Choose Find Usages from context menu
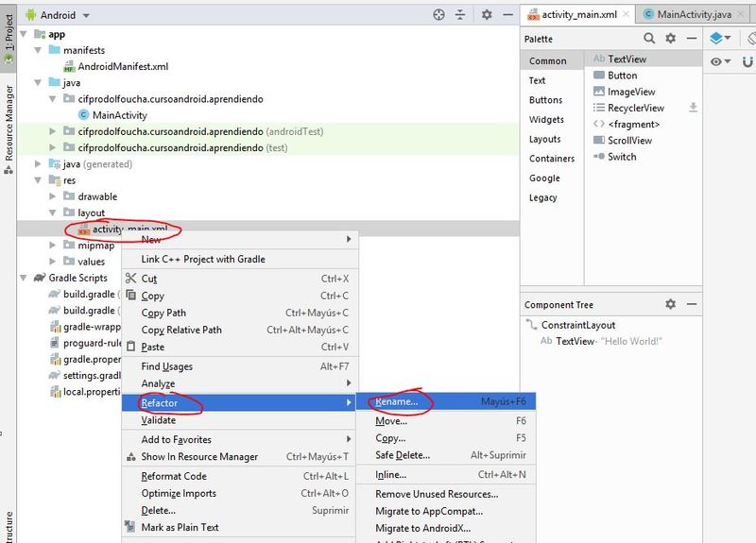Image resolution: width=756 pixels, height=543 pixels. coord(239,366)
